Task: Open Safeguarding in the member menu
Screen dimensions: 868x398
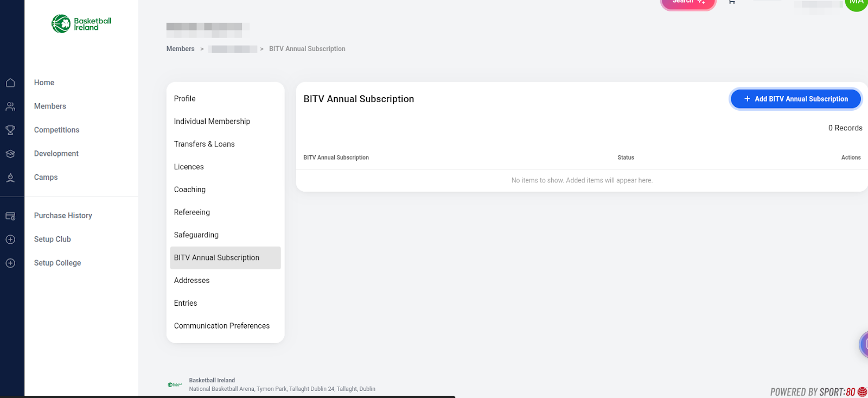Action: pos(196,235)
